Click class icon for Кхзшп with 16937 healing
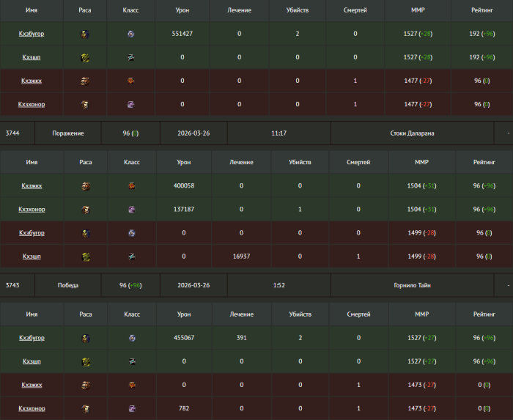This screenshot has width=513, height=420. [131, 257]
